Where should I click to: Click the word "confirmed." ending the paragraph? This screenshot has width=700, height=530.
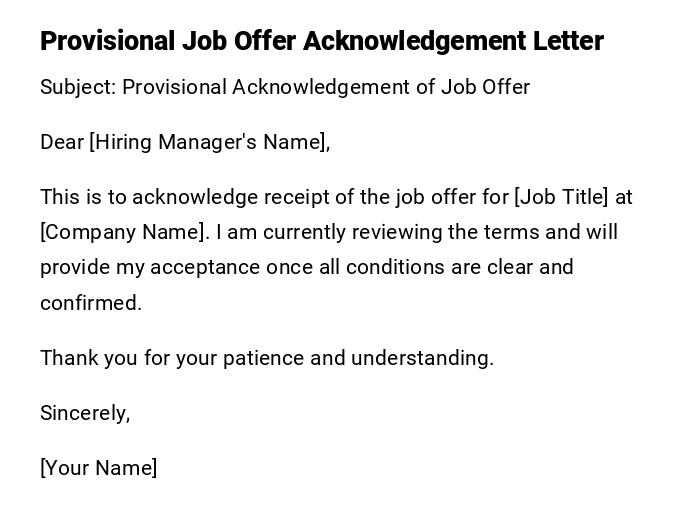tap(91, 303)
